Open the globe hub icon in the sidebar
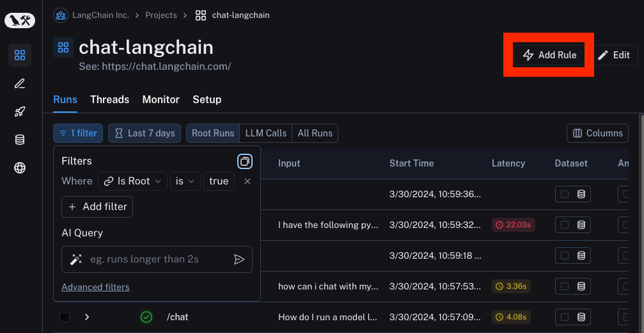The width and height of the screenshot is (644, 333). (20, 168)
